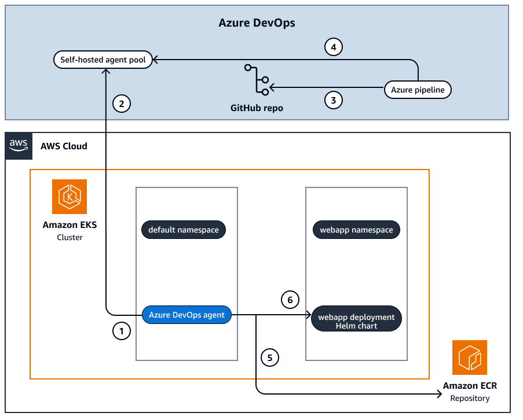
Task: Click the Amazon ECR repository icon
Action: [x=470, y=358]
